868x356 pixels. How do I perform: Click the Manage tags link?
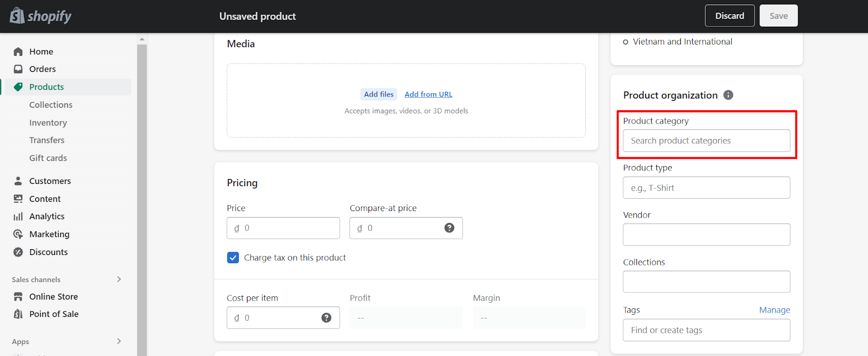coord(774,310)
